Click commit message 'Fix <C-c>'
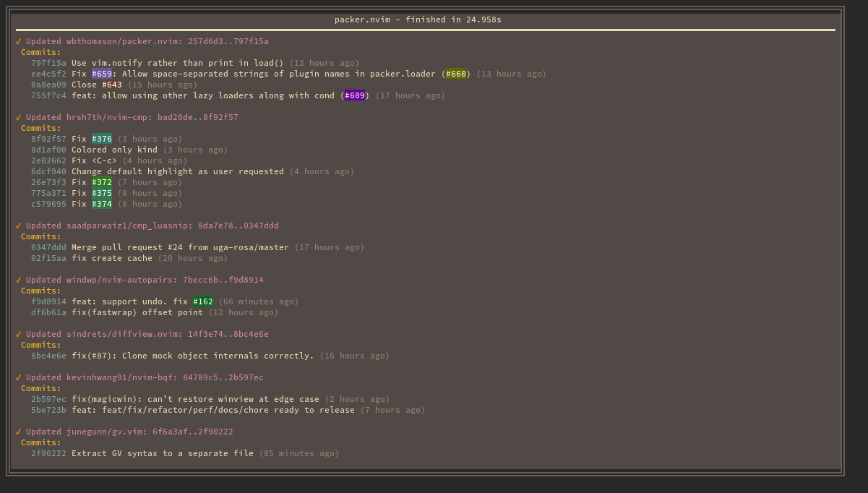Screen dimensions: 868x493 [94, 160]
